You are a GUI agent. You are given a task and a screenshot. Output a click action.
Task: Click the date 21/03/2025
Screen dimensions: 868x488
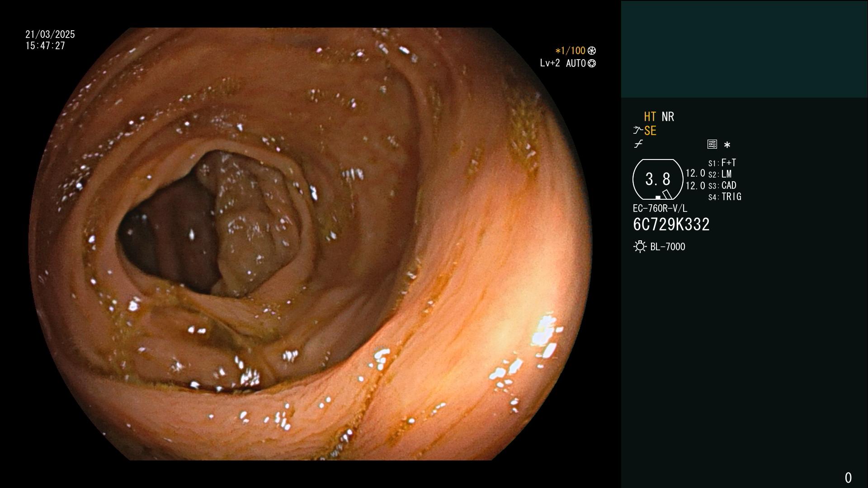tap(50, 34)
